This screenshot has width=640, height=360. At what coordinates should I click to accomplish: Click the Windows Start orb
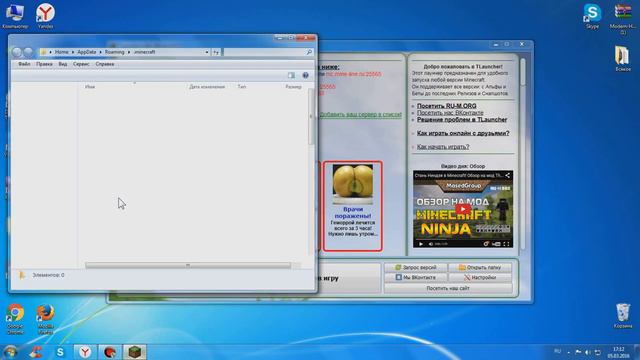tap(10, 352)
